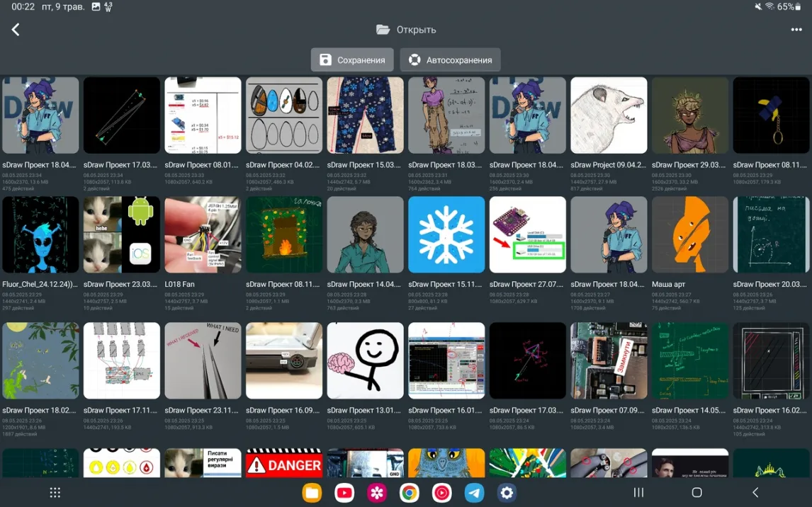Launch YouTube from the taskbar
Image resolution: width=812 pixels, height=507 pixels.
[x=344, y=492]
